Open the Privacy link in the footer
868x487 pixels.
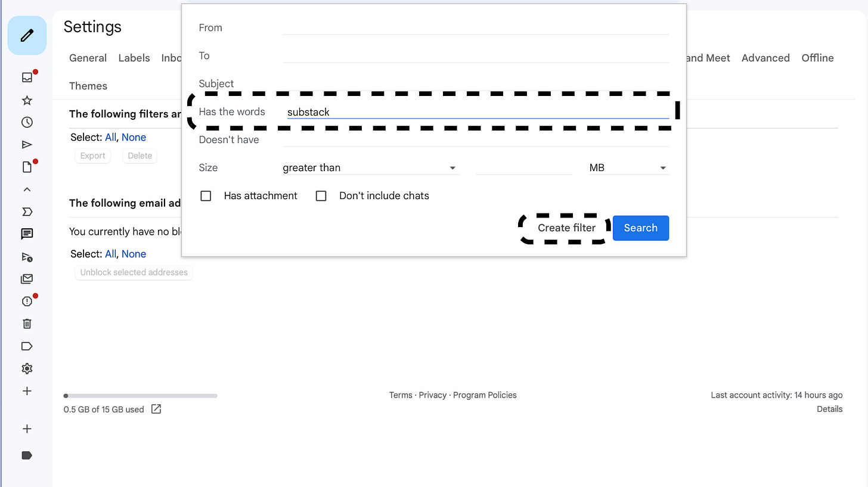432,395
